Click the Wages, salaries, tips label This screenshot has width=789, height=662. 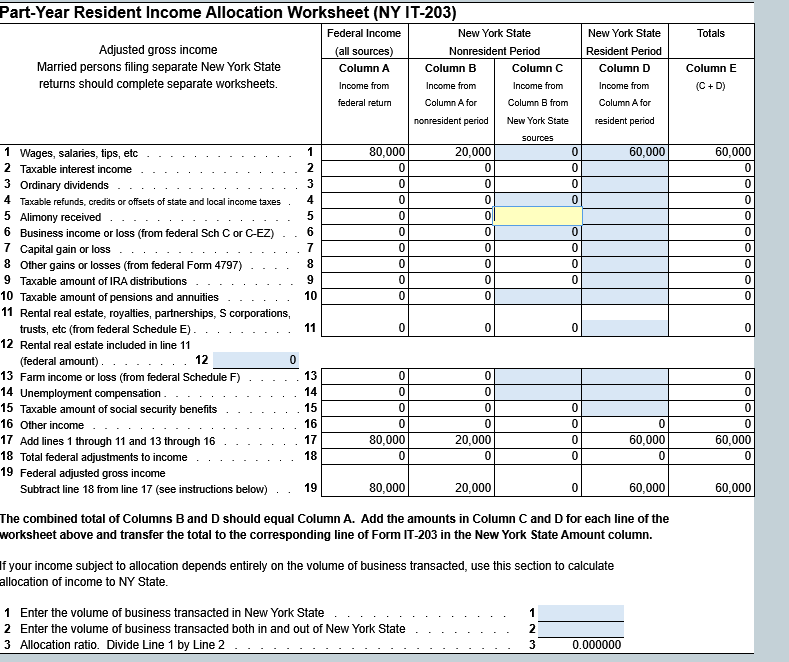click(78, 153)
